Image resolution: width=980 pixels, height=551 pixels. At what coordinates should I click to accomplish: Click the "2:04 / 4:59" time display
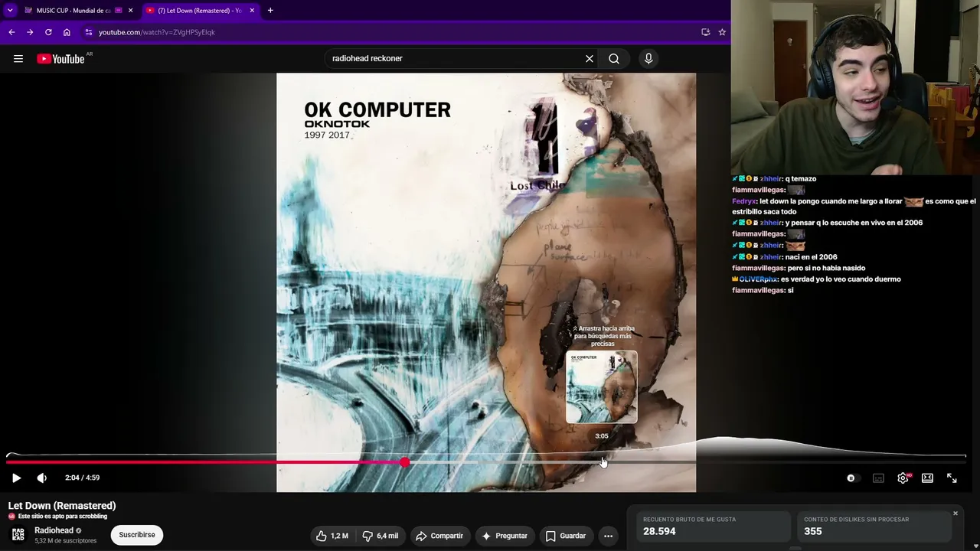pyautogui.click(x=83, y=478)
